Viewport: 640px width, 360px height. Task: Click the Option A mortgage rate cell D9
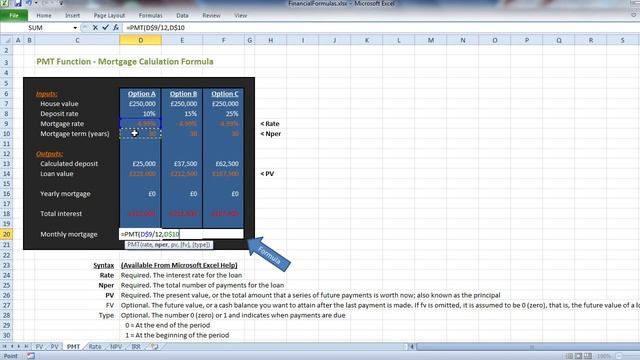point(140,124)
